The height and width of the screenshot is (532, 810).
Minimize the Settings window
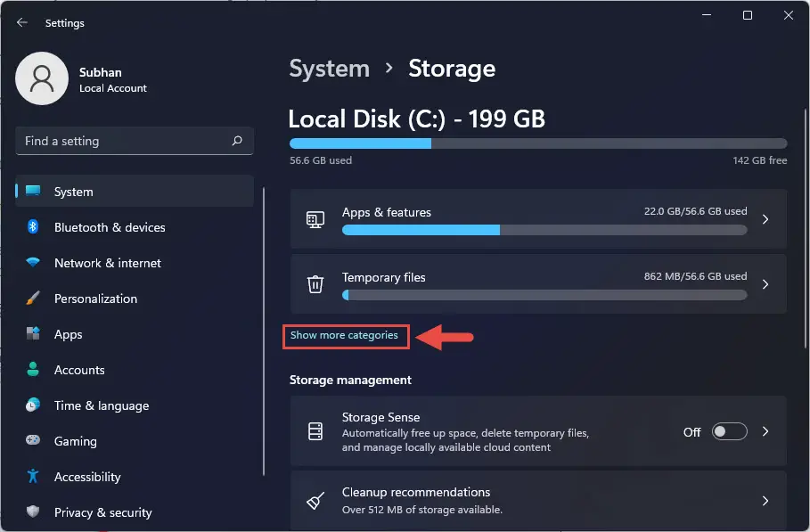[x=707, y=15]
